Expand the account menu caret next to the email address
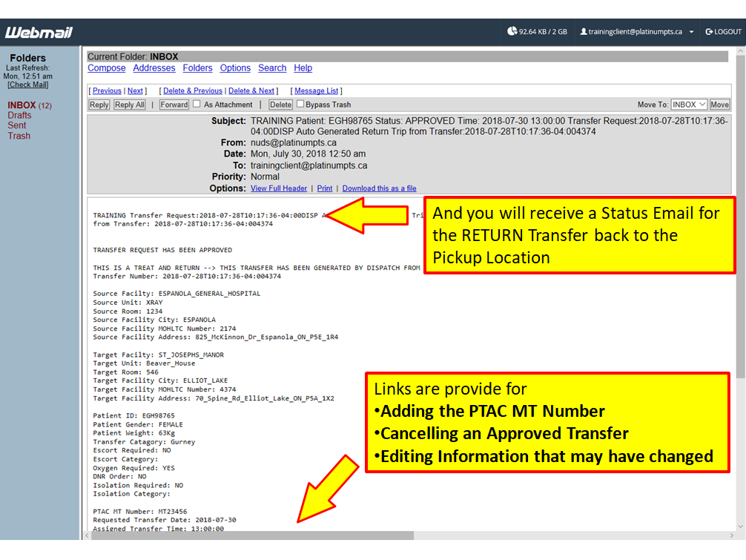Viewport: 746px width, 560px height. [691, 33]
